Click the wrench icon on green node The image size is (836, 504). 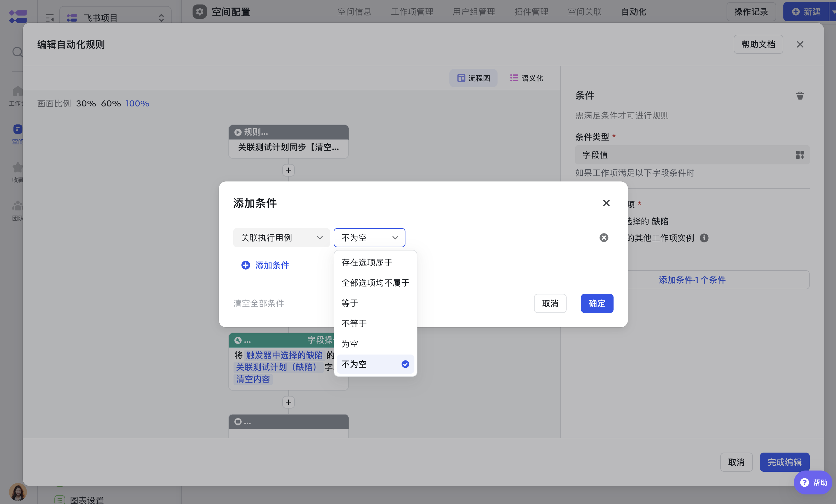238,340
